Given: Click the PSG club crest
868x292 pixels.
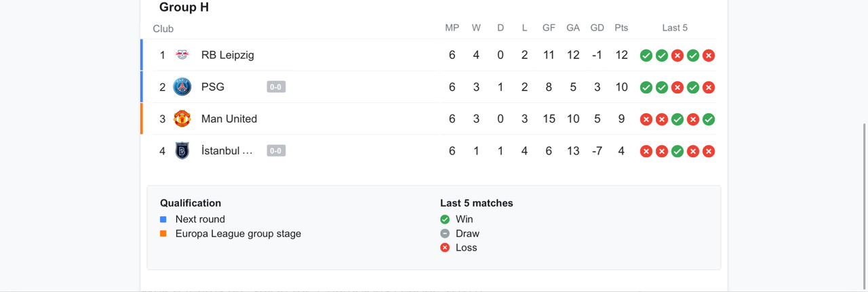Looking at the screenshot, I should coord(182,87).
